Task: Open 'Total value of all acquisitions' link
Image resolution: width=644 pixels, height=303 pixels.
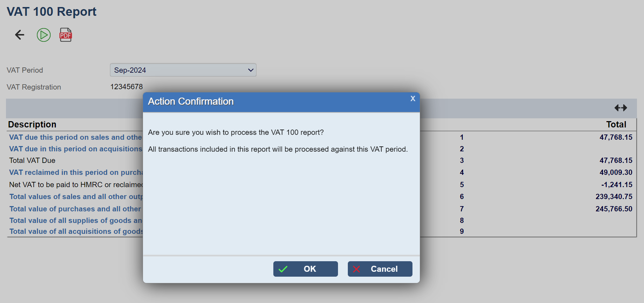Action: pos(76,231)
